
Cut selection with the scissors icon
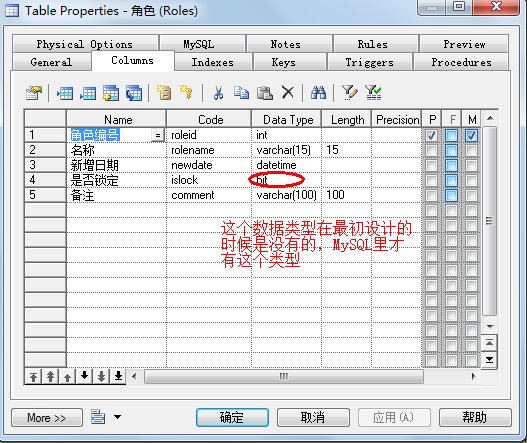tap(218, 92)
